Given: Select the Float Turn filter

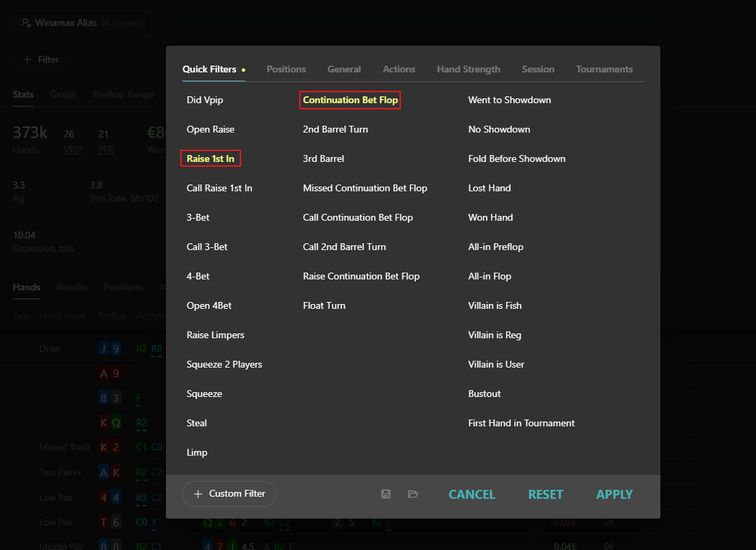Looking at the screenshot, I should click(324, 306).
